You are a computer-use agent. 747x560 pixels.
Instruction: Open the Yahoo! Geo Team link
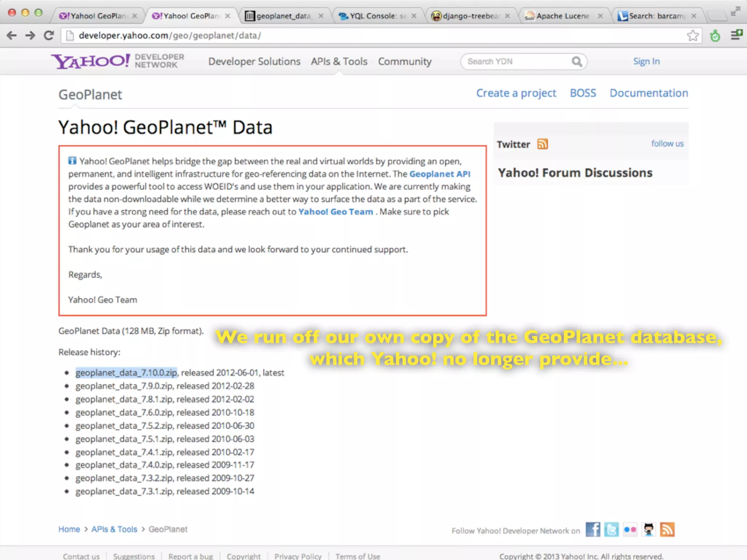(336, 212)
